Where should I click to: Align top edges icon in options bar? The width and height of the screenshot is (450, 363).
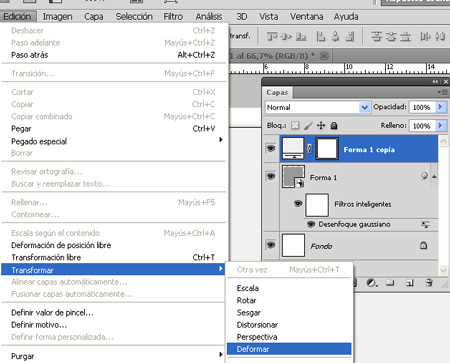272,36
